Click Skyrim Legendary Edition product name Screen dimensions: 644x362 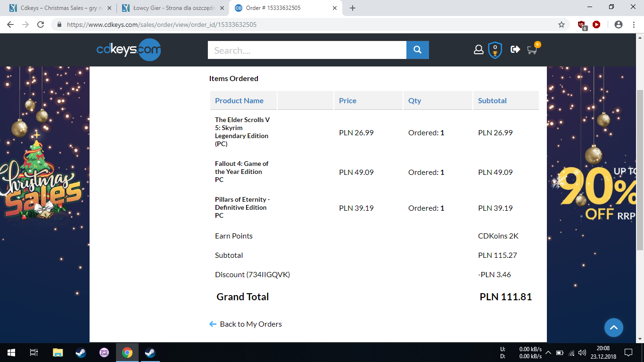[x=242, y=132]
